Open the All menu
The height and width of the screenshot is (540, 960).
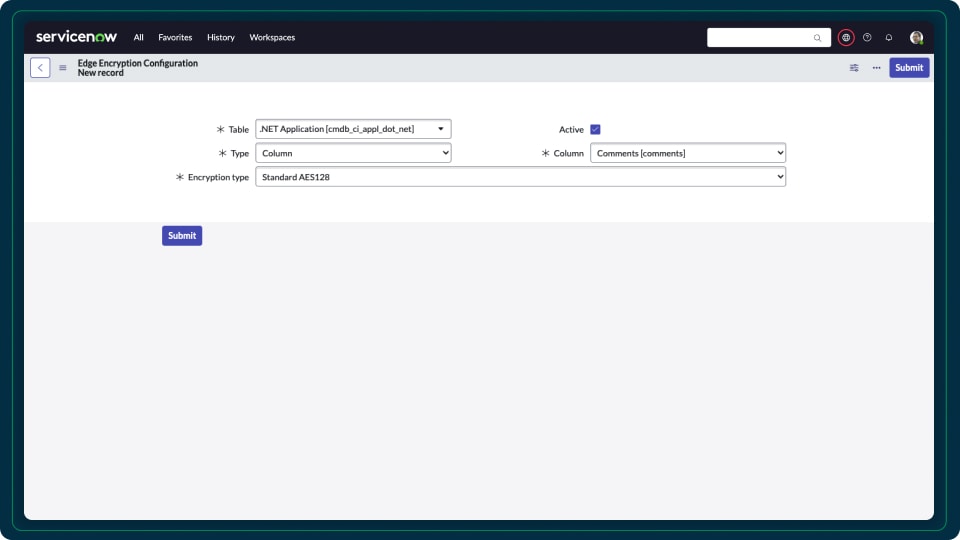(138, 37)
